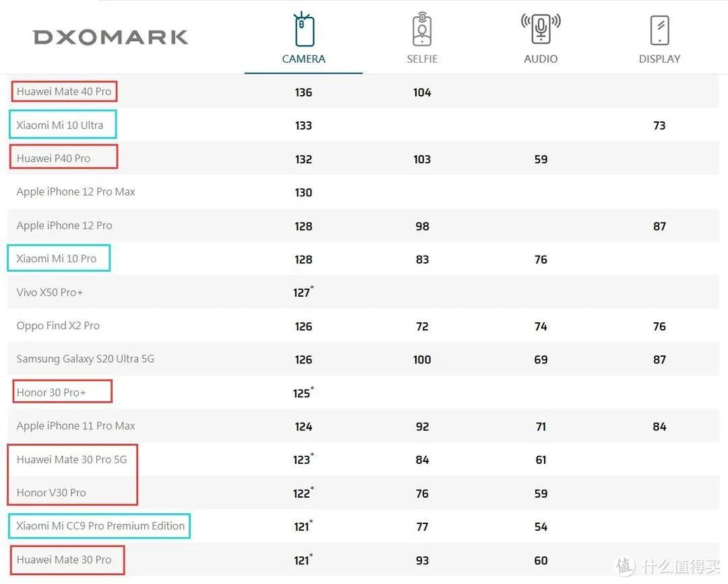
Task: Switch to the SELFIE tab label
Action: (422, 59)
